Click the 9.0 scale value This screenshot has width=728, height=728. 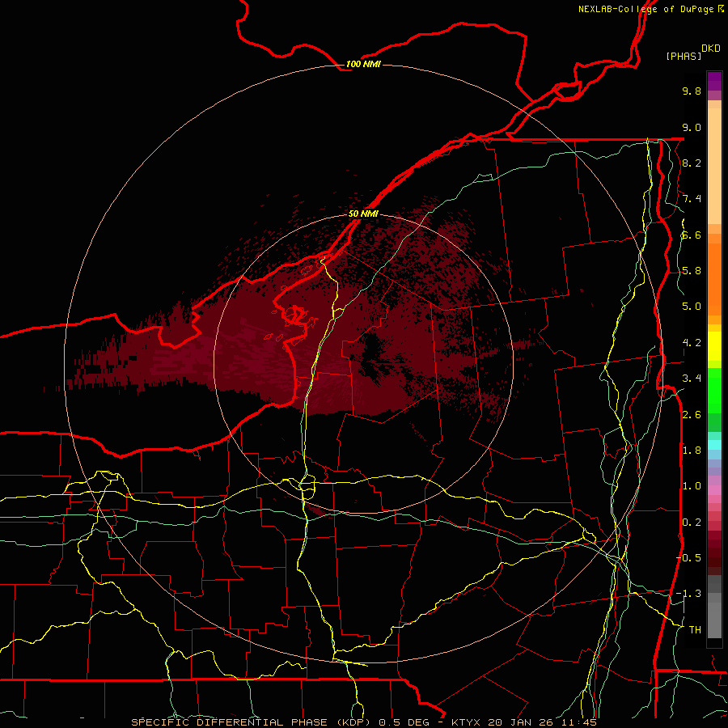(692, 127)
